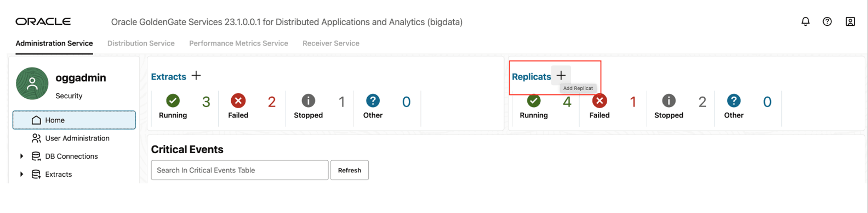
Task: Click the Home house icon in sidebar
Action: coord(36,120)
